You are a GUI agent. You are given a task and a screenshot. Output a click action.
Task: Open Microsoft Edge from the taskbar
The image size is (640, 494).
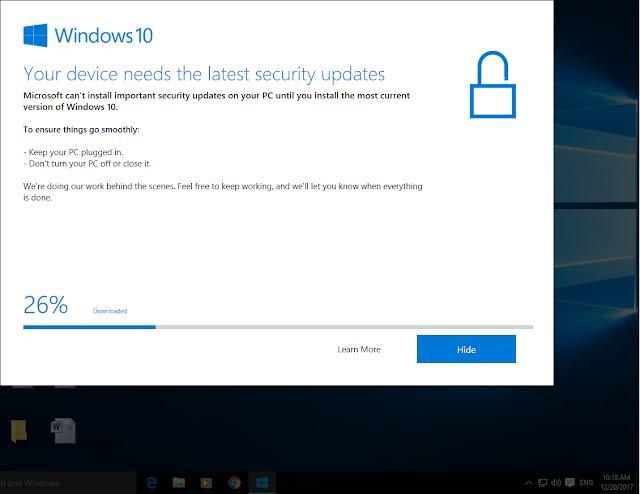(151, 483)
